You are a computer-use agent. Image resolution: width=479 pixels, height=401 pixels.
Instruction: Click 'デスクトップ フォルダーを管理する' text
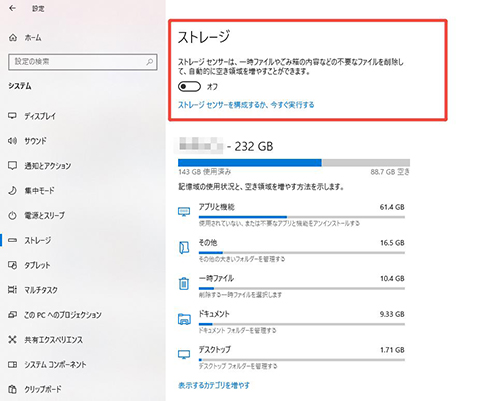[x=238, y=366]
